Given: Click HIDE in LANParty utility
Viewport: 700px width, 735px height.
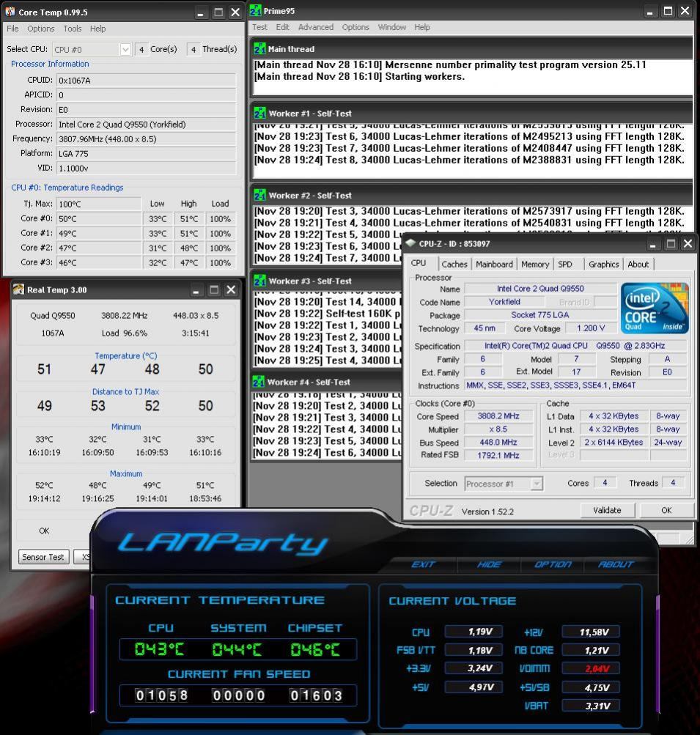Looking at the screenshot, I should (489, 564).
